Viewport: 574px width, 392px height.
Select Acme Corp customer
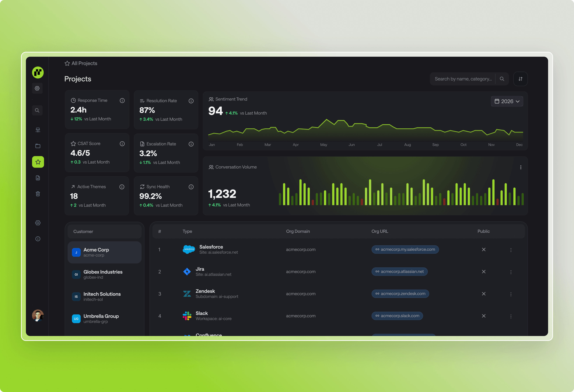coord(104,253)
